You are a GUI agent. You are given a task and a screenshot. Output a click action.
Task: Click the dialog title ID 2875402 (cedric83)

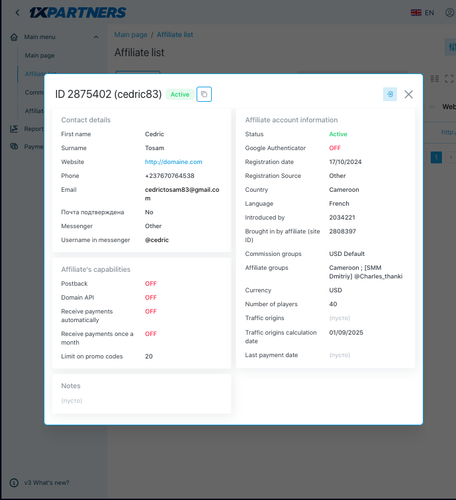(x=108, y=94)
